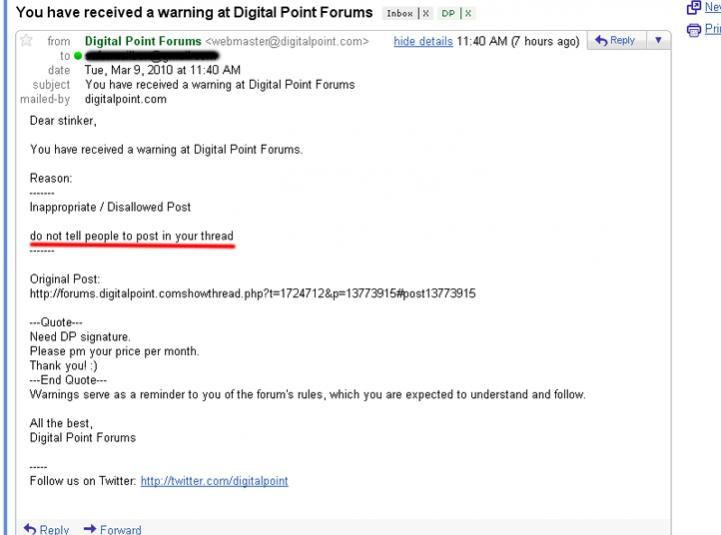This screenshot has height=535, width=721.
Task: Open the DP label
Action: pyautogui.click(x=448, y=13)
